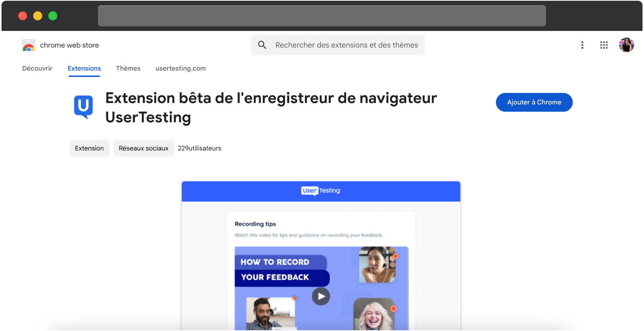Click the woman applying makeup thumbnail
The width and height of the screenshot is (644, 331).
tap(377, 265)
